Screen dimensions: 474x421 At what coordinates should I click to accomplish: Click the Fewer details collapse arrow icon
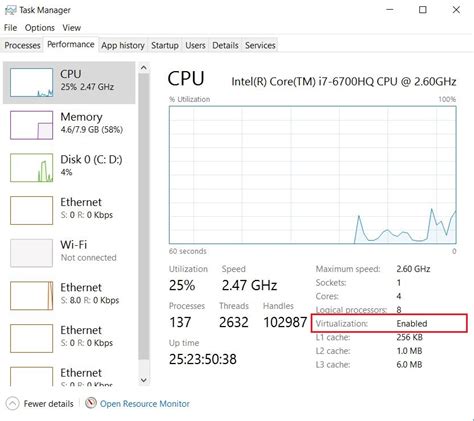point(12,404)
